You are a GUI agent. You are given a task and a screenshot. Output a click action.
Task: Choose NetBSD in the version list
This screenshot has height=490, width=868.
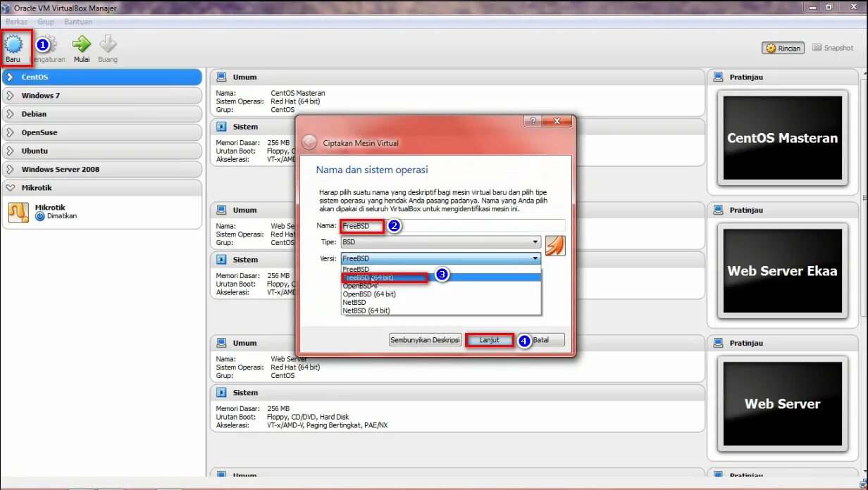(x=441, y=302)
